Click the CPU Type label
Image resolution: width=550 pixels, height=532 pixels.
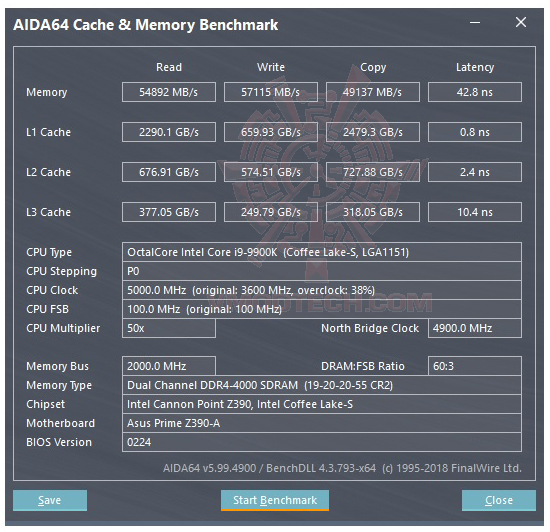tap(49, 252)
